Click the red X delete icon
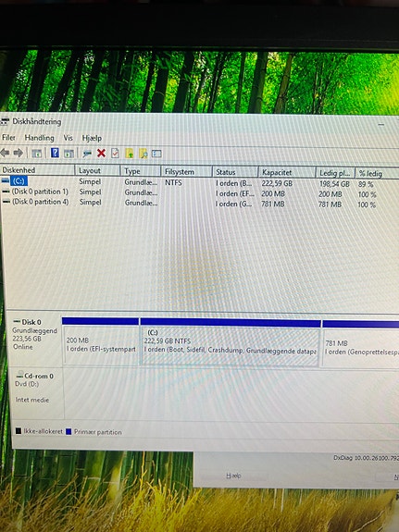The height and width of the screenshot is (532, 399). [x=101, y=154]
